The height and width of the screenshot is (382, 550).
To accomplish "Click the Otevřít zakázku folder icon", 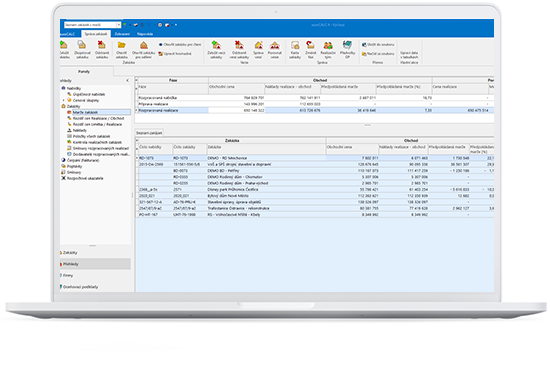I will (122, 45).
